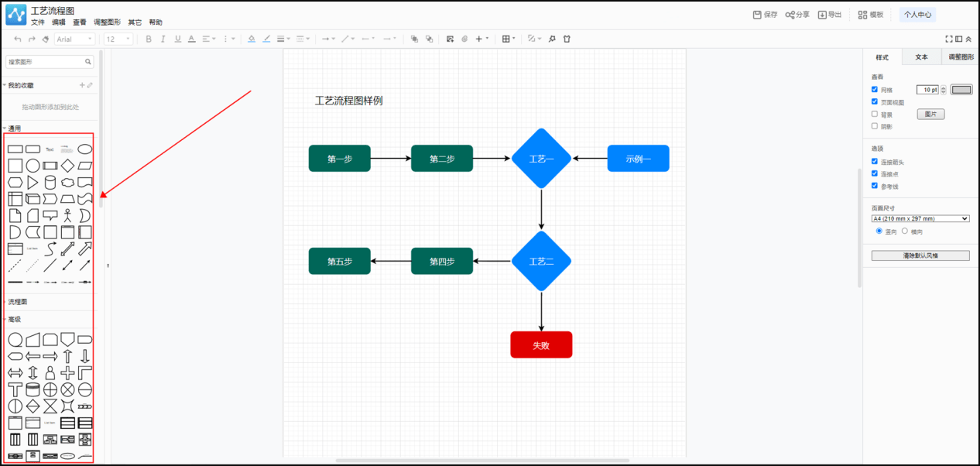Select the ellipse shape in General palette
Screen dimensions: 980x466
(85, 149)
